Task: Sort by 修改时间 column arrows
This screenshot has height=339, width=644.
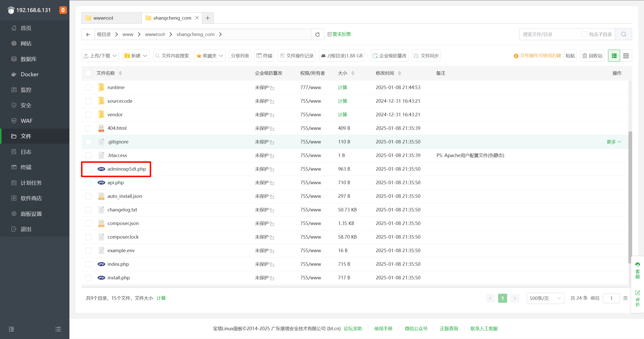Action: tap(399, 73)
